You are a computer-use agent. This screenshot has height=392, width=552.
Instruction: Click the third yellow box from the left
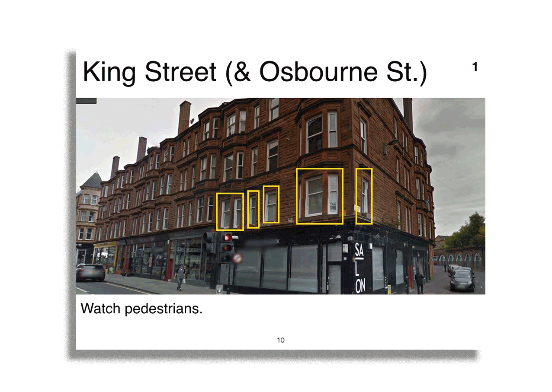click(x=271, y=204)
